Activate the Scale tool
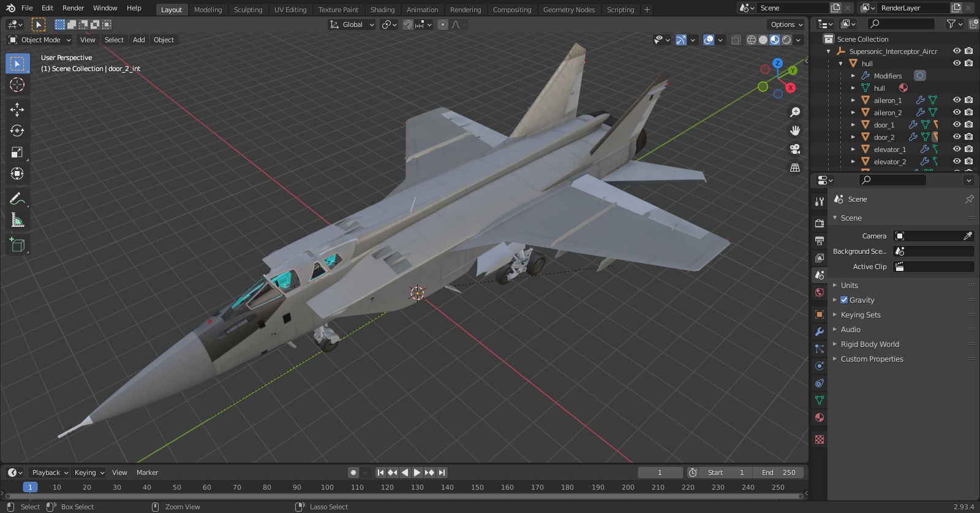980x513 pixels. click(x=17, y=152)
